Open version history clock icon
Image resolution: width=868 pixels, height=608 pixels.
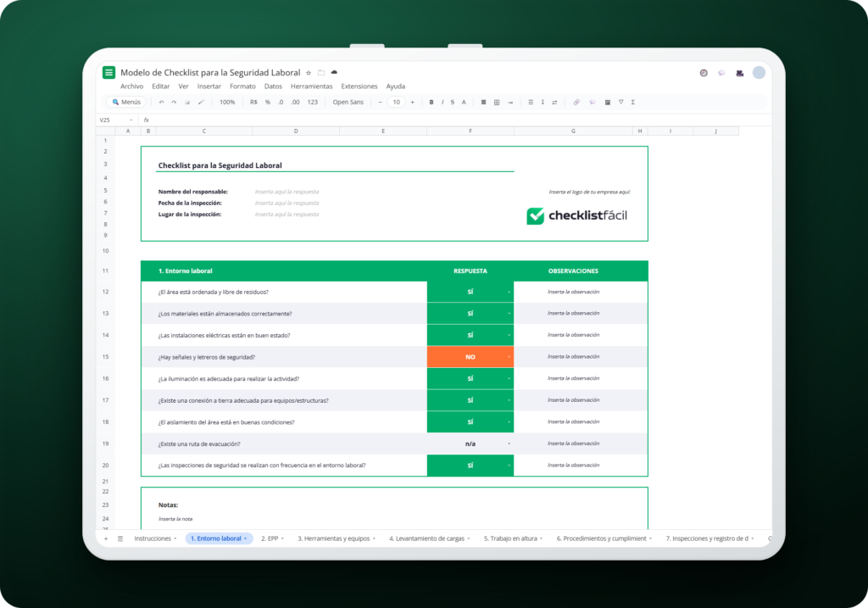704,73
